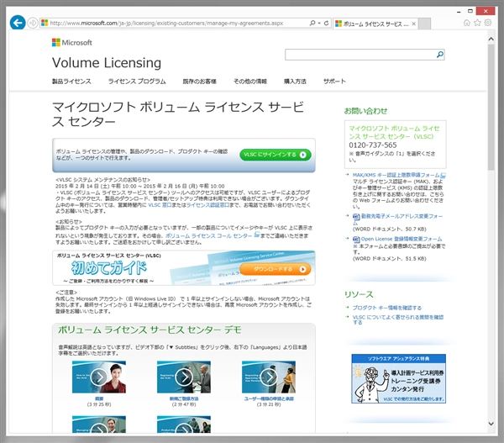Click the address bar search magnifier icon
Screen dimensions: 504x443
pos(312,24)
